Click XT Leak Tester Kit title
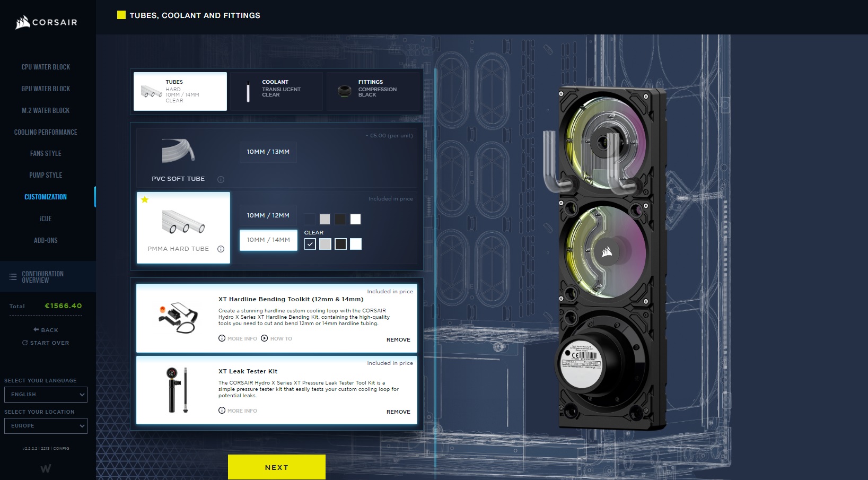This screenshot has height=480, width=868. (x=248, y=371)
